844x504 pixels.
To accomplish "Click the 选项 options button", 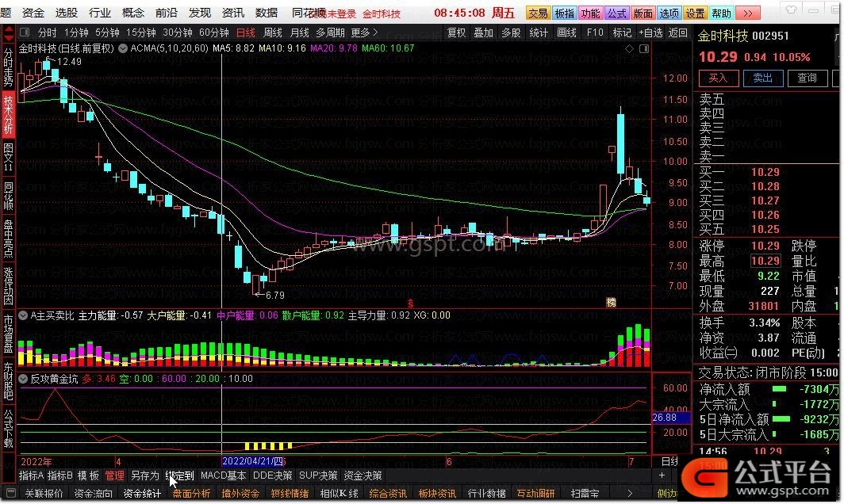I will [669, 13].
